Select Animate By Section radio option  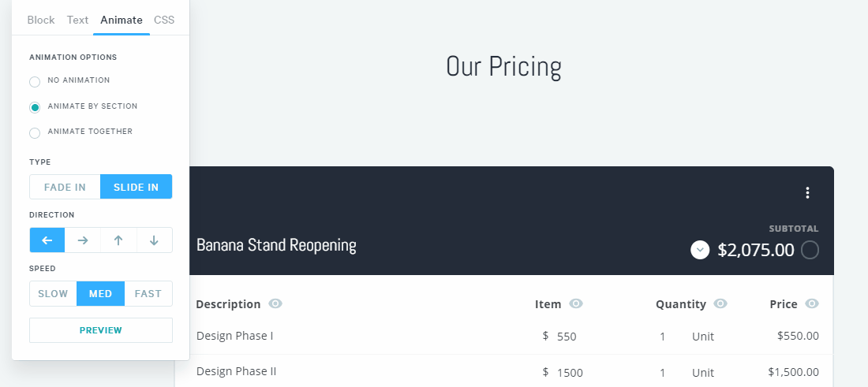pos(35,107)
